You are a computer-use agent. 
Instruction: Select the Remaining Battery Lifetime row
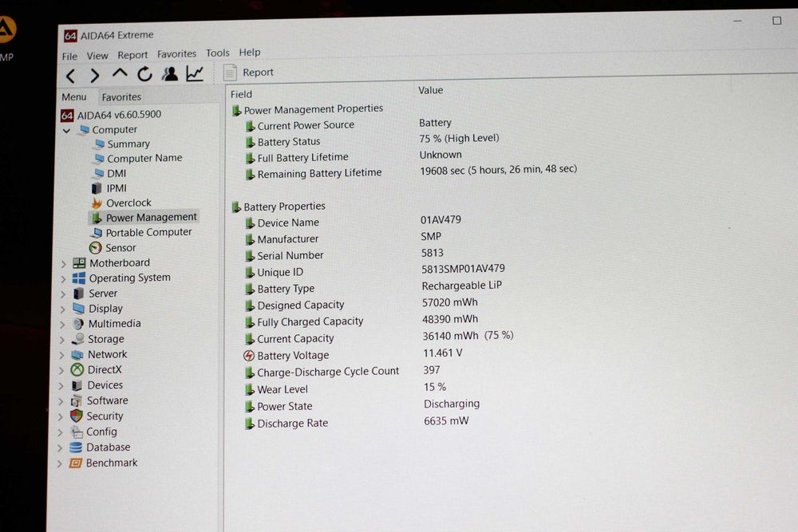(x=413, y=172)
